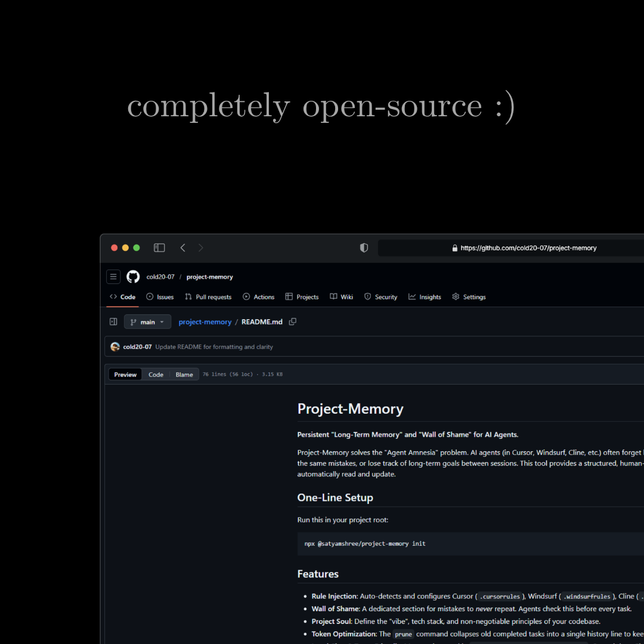644x644 pixels.
Task: Toggle the browser sidebar icon
Action: (x=159, y=248)
